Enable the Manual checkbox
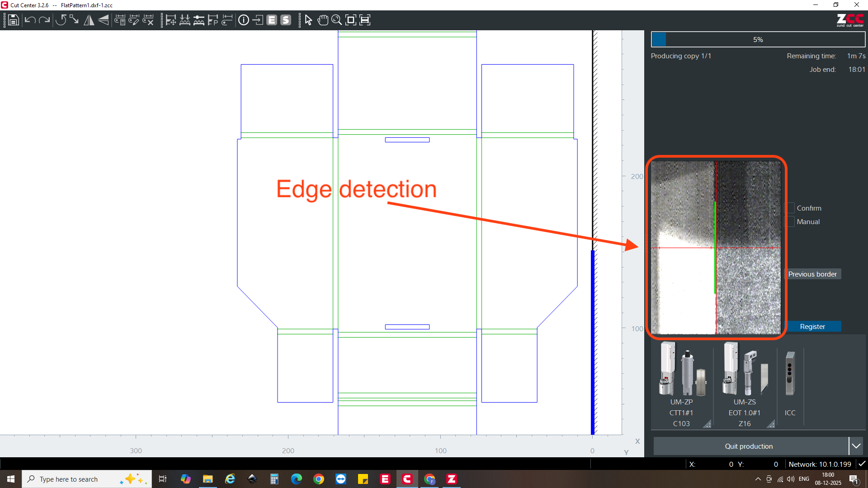 click(x=790, y=221)
